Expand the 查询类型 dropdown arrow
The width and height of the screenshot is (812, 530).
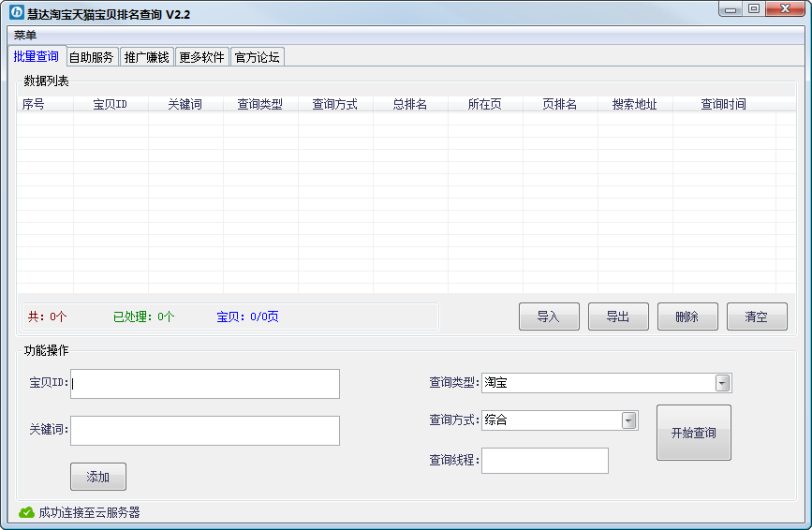(x=722, y=383)
